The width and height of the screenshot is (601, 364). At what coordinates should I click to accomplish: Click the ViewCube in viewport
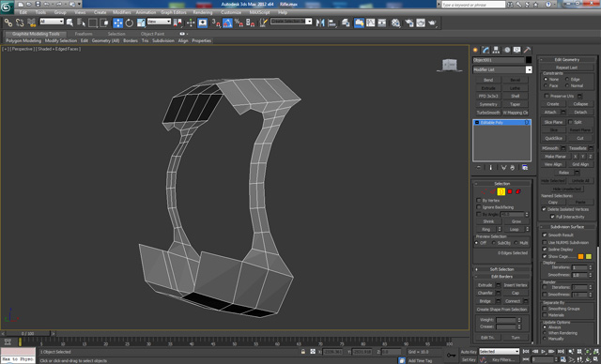[449, 65]
